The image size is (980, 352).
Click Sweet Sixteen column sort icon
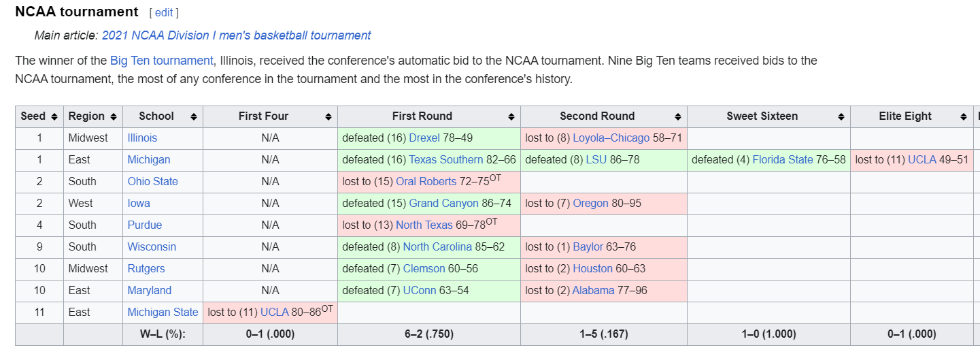click(841, 116)
